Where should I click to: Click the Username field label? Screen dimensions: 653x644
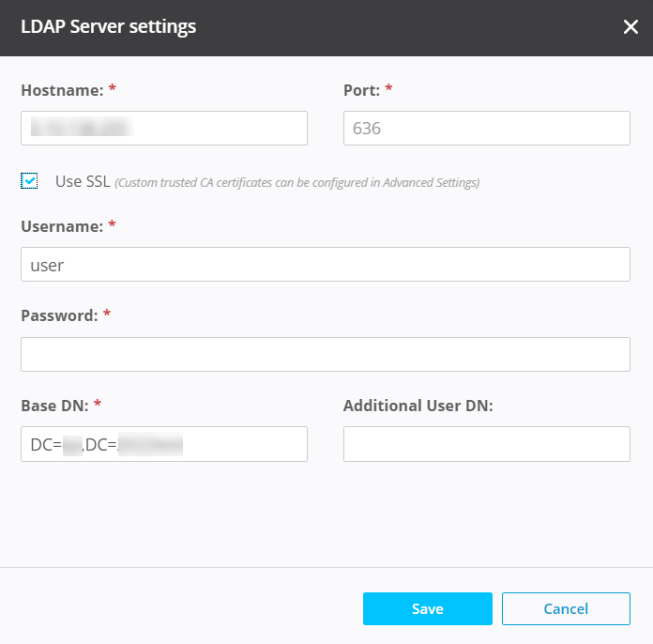coord(61,226)
